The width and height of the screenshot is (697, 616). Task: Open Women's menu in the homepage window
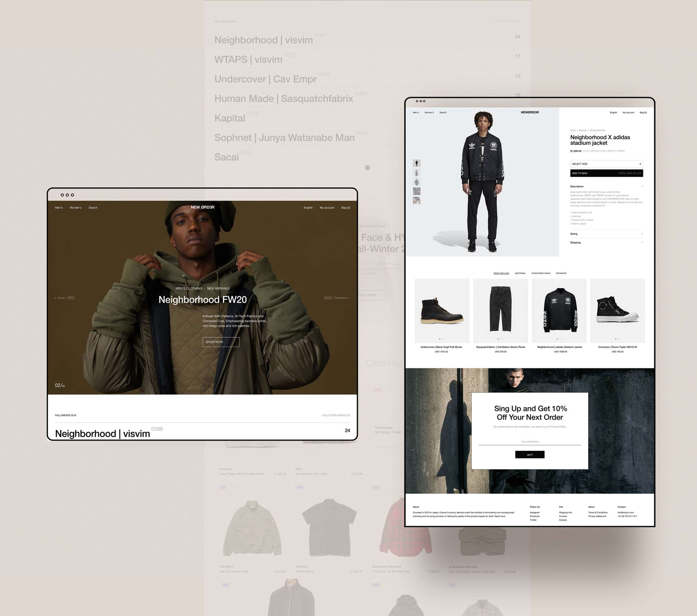point(76,208)
